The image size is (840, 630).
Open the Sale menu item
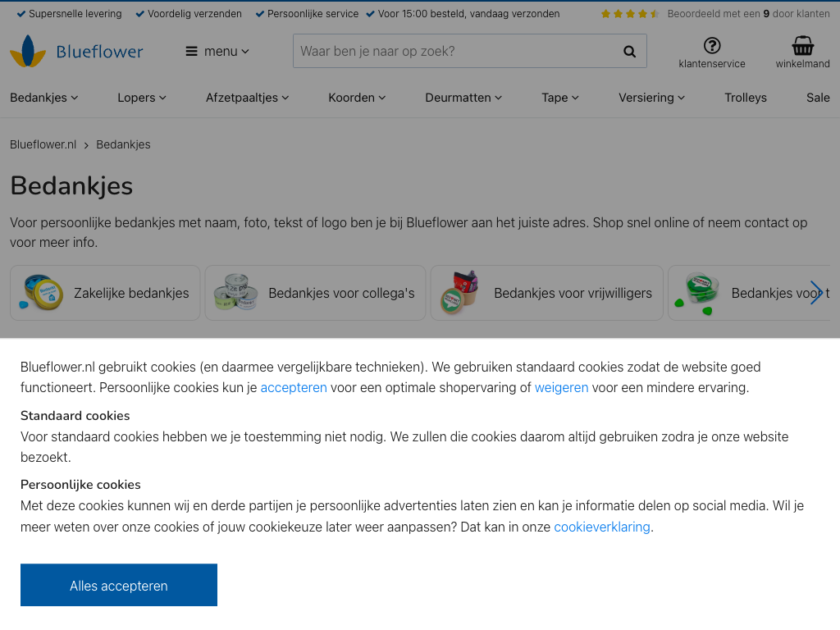tap(817, 98)
